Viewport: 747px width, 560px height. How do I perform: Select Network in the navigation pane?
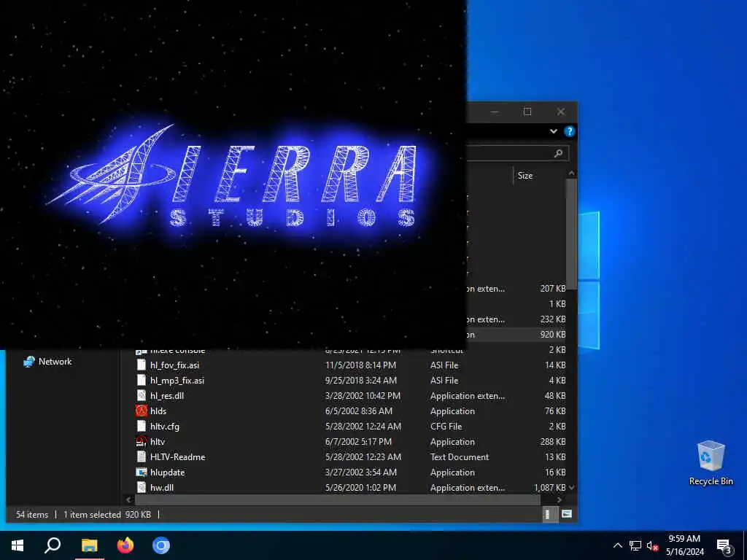coord(55,362)
